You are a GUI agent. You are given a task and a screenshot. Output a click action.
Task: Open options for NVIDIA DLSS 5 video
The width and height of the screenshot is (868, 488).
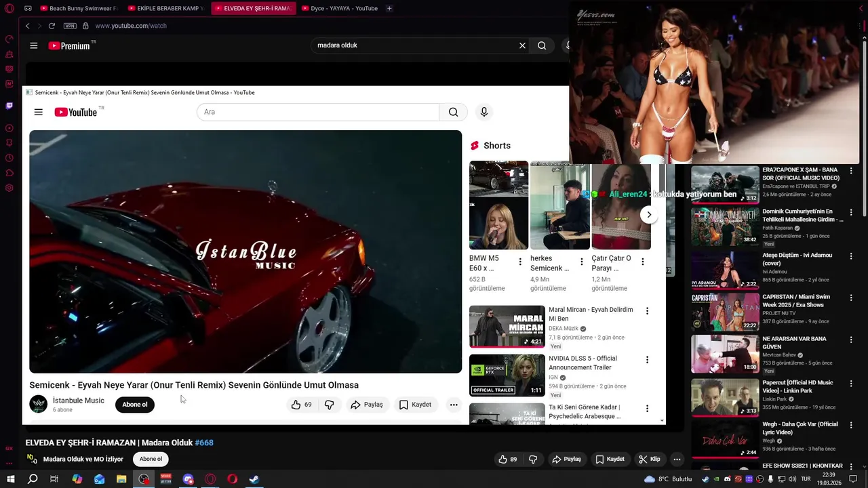coord(647,360)
